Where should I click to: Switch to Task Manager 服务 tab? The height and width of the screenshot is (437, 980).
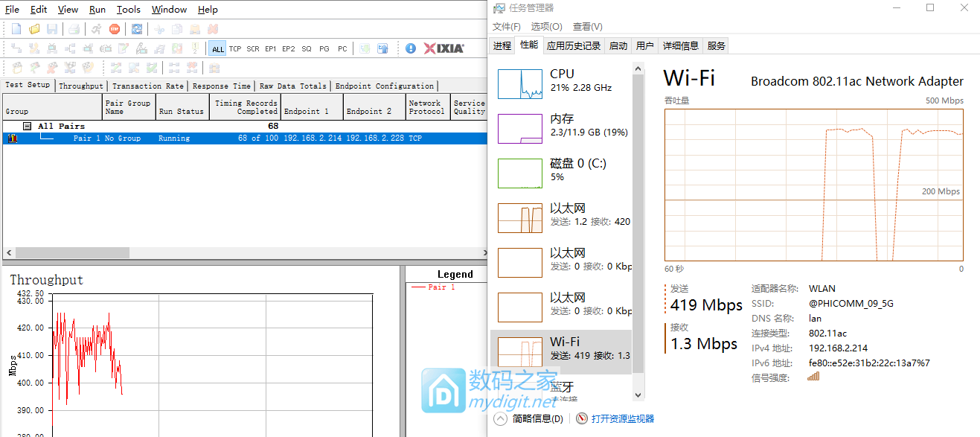716,45
